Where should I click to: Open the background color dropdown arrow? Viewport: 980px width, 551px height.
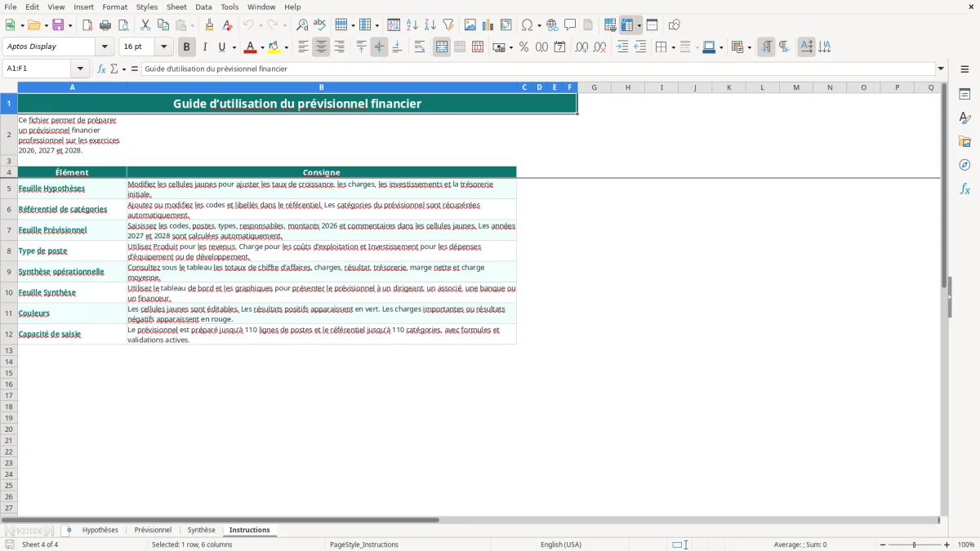click(286, 47)
